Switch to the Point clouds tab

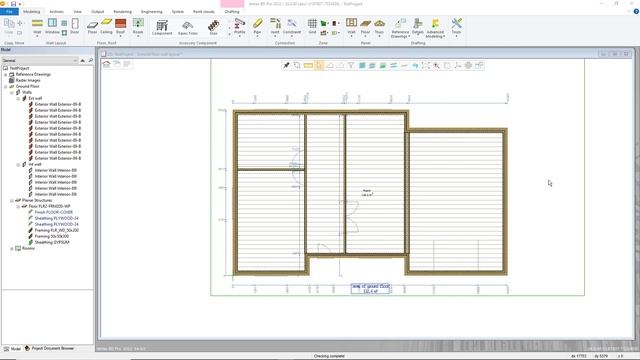pos(204,11)
